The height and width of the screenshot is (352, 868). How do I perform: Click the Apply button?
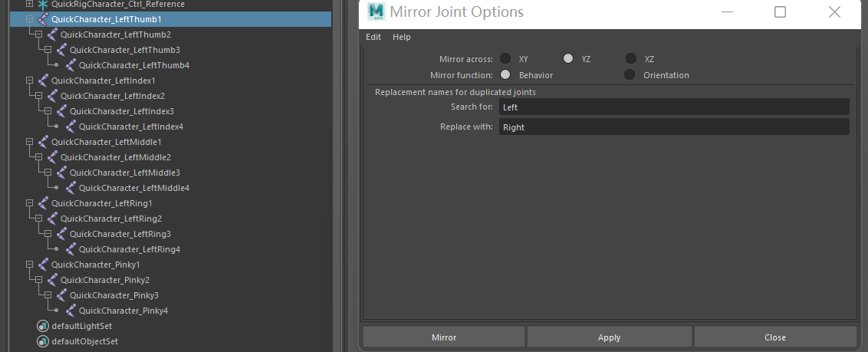tap(609, 337)
